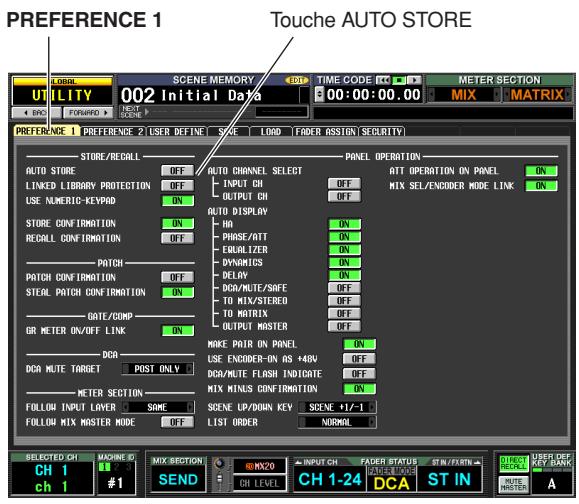
Task: Toggle MIX MINUS CONFIRMATION
Action: coord(359,388)
